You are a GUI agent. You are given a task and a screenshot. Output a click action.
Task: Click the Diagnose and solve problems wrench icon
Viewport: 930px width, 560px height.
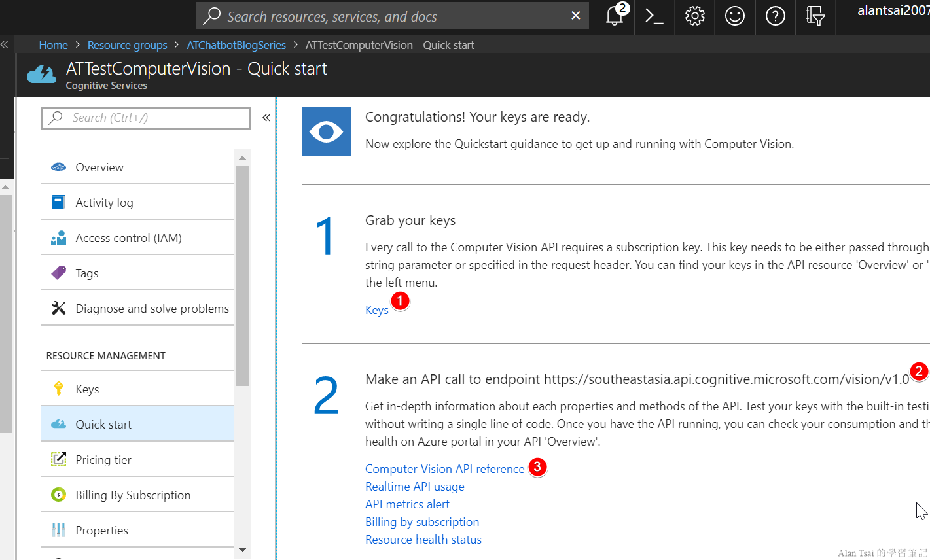tap(58, 308)
